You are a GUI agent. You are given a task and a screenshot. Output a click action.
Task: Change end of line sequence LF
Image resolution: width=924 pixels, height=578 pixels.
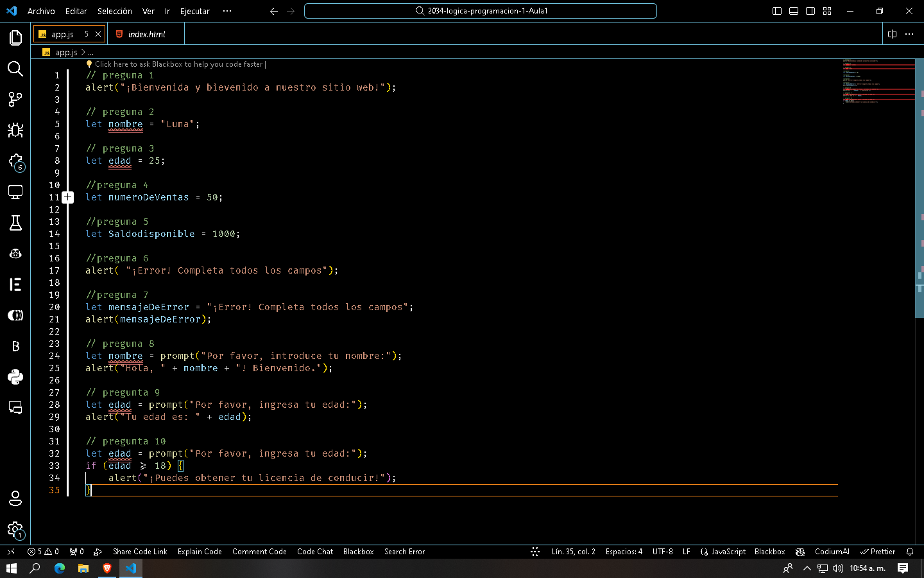point(687,552)
